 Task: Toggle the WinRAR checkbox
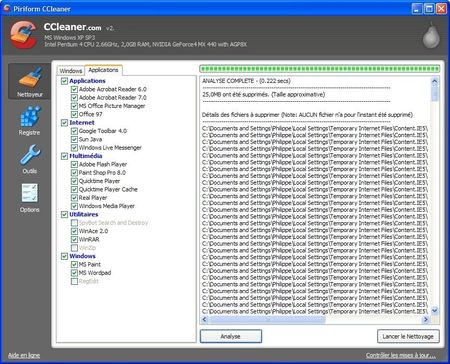74,239
